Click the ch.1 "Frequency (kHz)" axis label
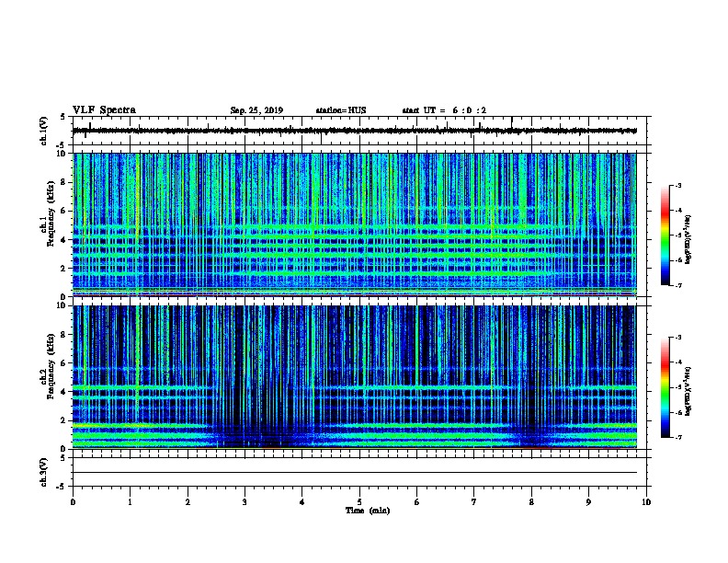Screen dimensions: 728x563 coord(51,213)
